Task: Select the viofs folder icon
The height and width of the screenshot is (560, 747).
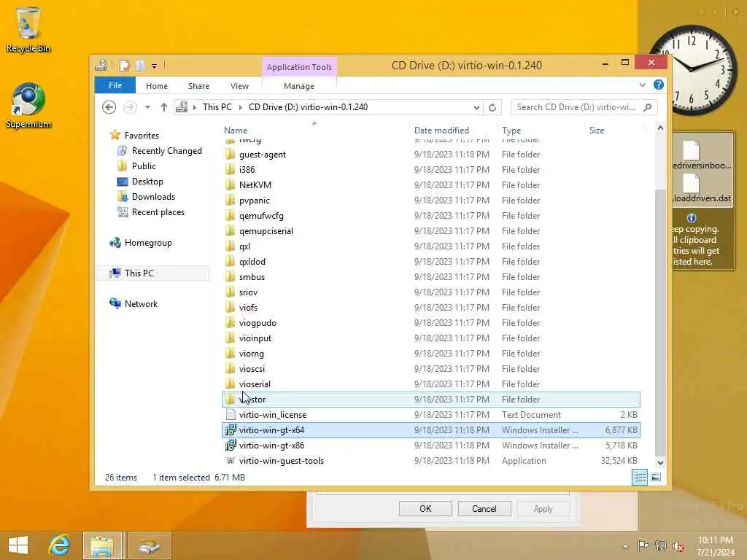Action: point(230,308)
